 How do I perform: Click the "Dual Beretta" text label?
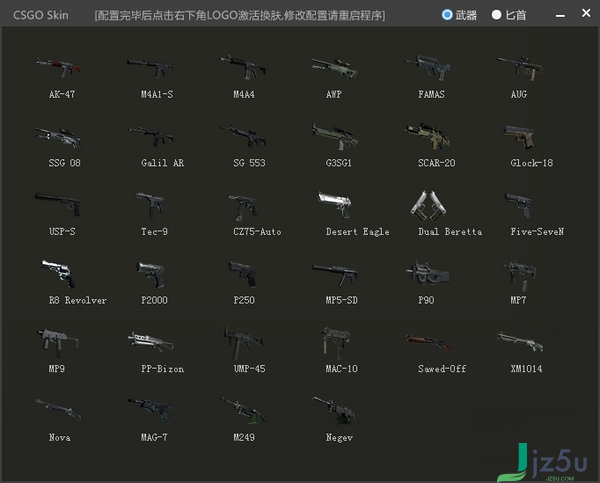[450, 232]
